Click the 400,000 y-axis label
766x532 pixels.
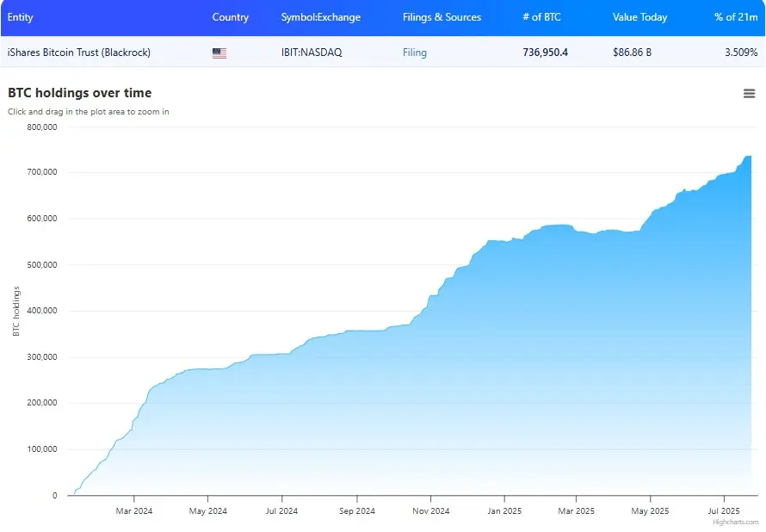pyautogui.click(x=42, y=311)
